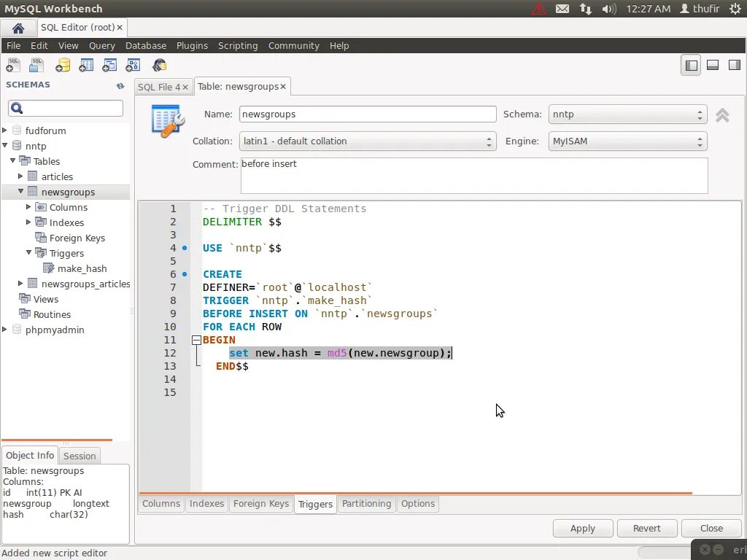Open the thufir user menu
The width and height of the screenshot is (747, 560).
pos(700,9)
